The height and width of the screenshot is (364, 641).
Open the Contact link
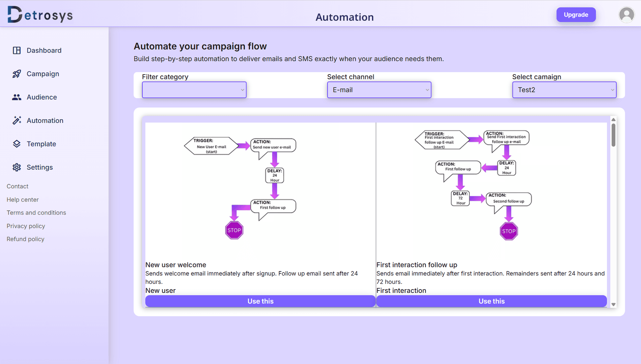(x=18, y=186)
